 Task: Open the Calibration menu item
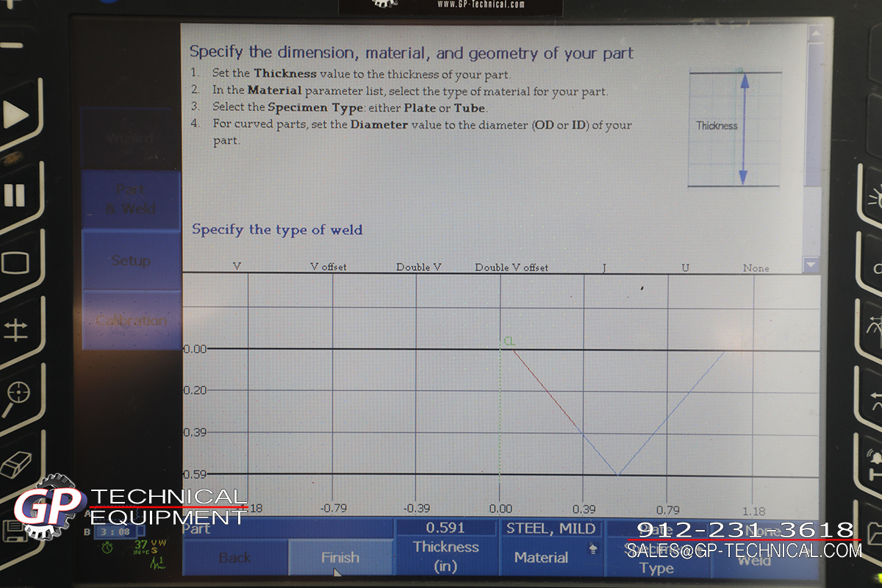tap(131, 320)
